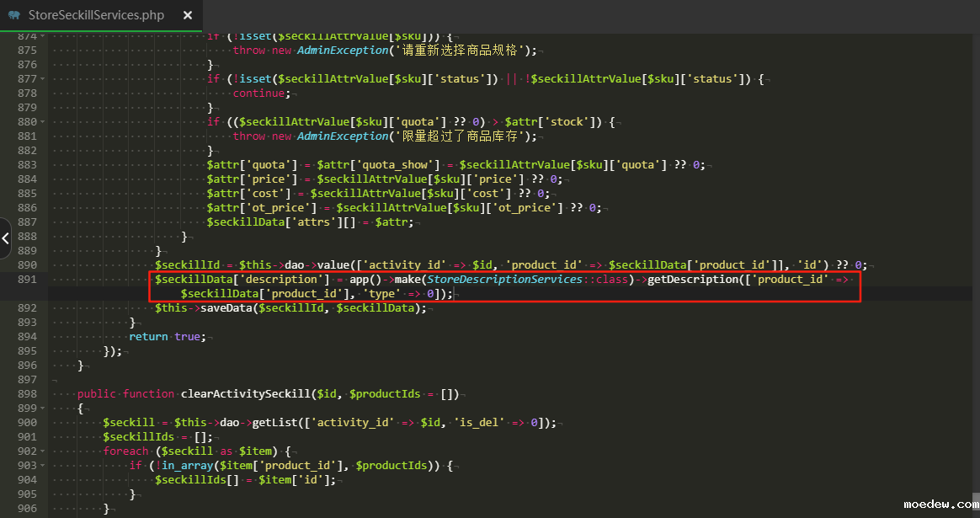
Task: Click the saveData method call on line 892
Action: (226, 308)
